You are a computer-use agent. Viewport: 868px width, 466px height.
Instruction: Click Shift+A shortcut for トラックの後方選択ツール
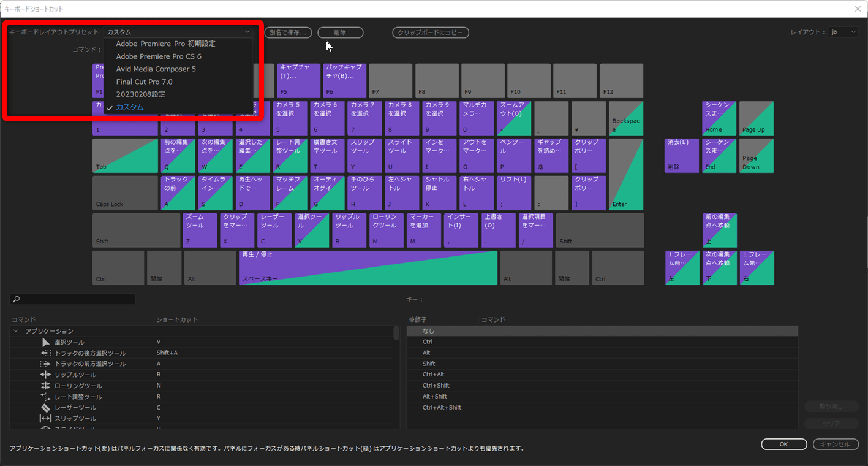click(x=167, y=353)
